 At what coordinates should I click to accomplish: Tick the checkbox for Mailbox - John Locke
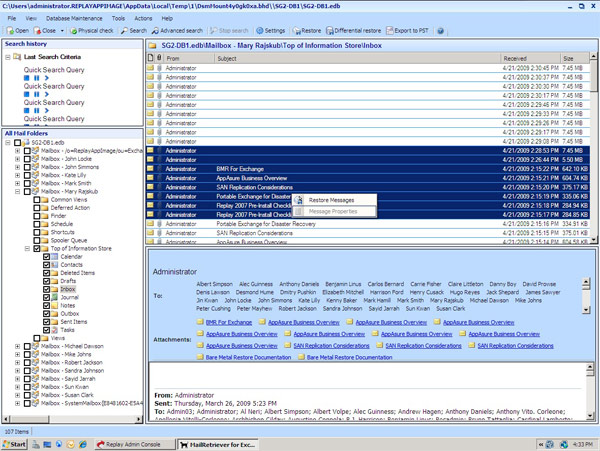pos(26,161)
